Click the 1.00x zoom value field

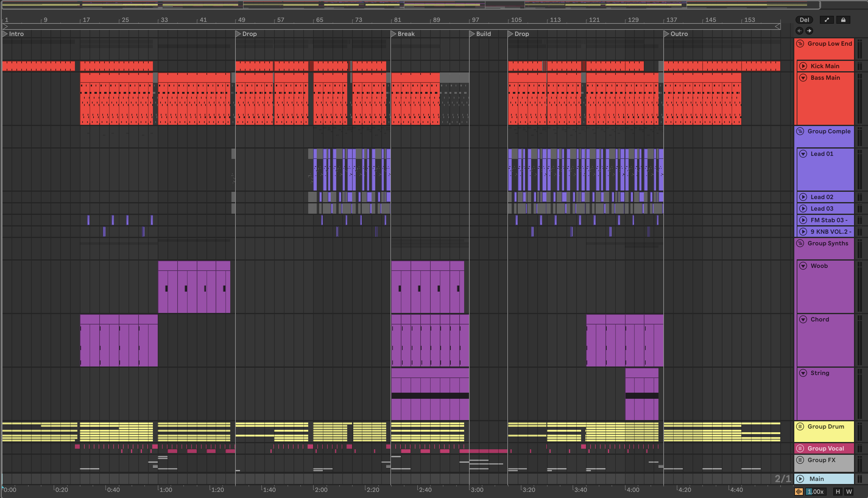pyautogui.click(x=816, y=492)
